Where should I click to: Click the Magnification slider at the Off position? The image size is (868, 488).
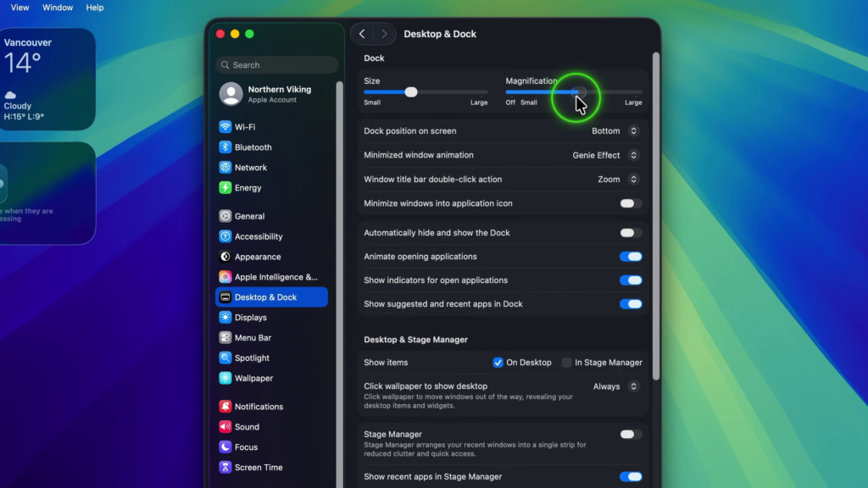pos(509,91)
